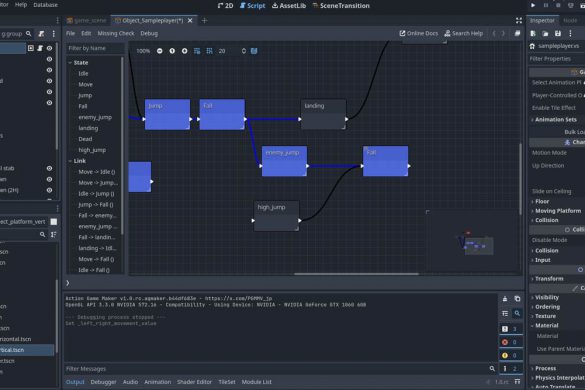The width and height of the screenshot is (585, 390).
Task: Toggle distraction-free fullscreen mode
Action: tap(519, 21)
